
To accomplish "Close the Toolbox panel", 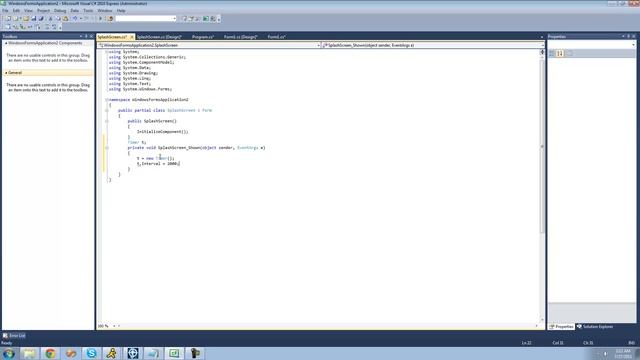I will tap(91, 36).
